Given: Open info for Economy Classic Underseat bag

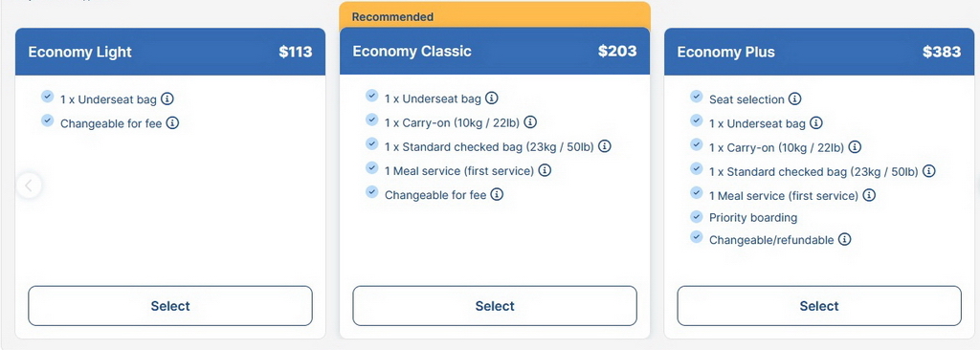Looking at the screenshot, I should (x=492, y=98).
